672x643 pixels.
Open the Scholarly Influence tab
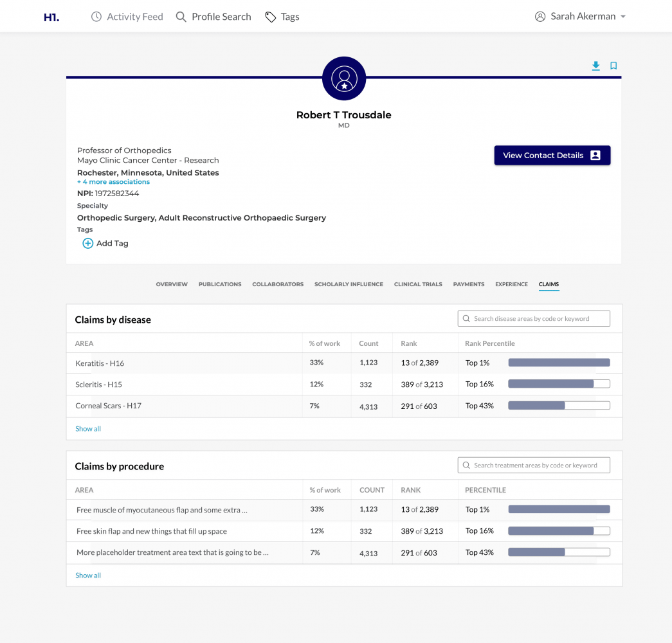pyautogui.click(x=349, y=284)
